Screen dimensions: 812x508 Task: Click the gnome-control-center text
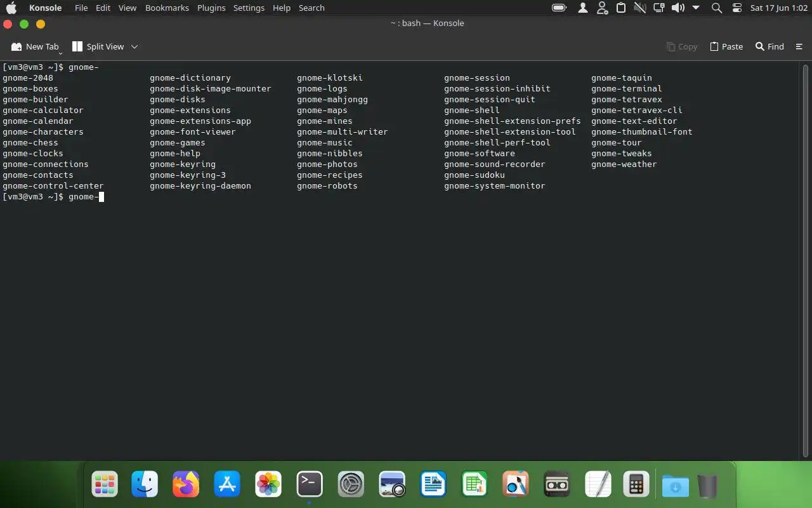[x=53, y=185]
